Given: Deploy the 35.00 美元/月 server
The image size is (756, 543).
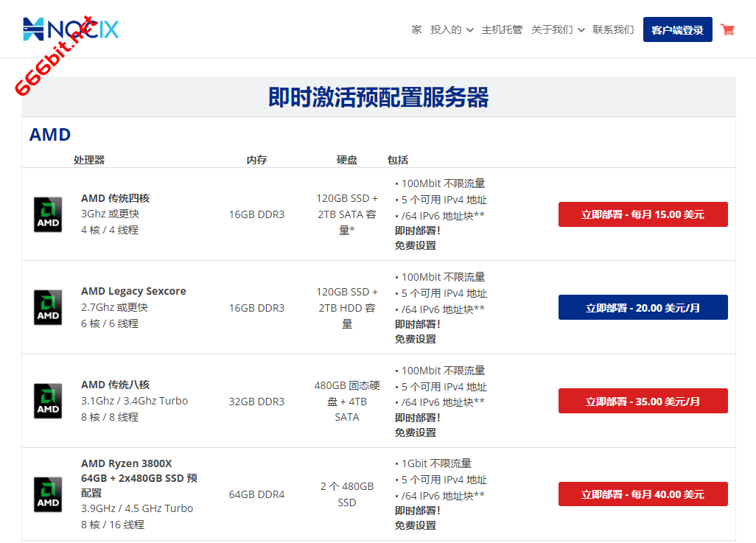Looking at the screenshot, I should point(643,402).
